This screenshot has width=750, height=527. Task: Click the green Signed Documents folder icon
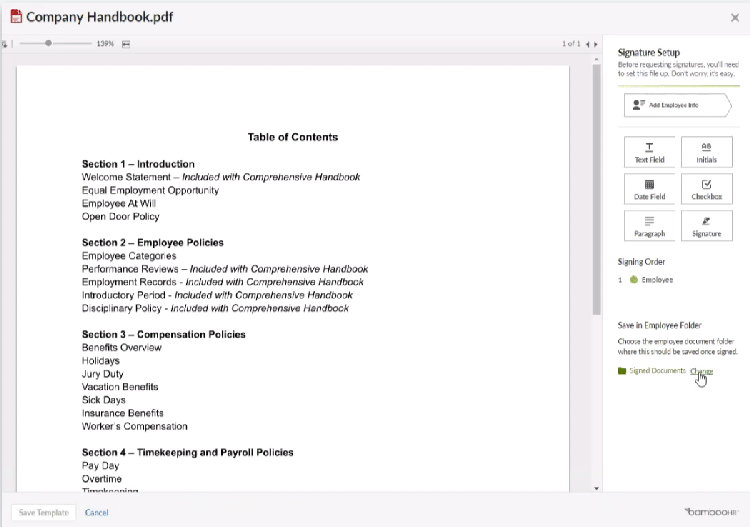click(622, 371)
